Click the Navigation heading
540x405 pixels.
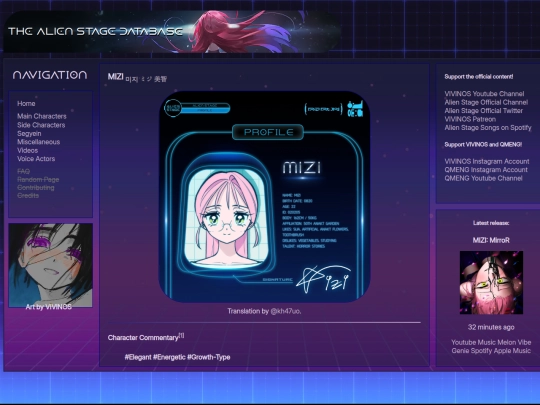tap(50, 75)
